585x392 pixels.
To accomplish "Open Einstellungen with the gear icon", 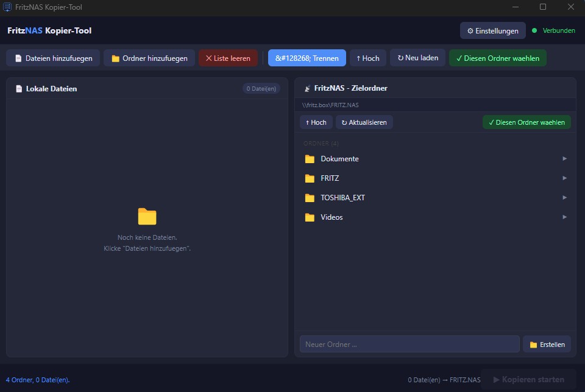I will tap(493, 30).
